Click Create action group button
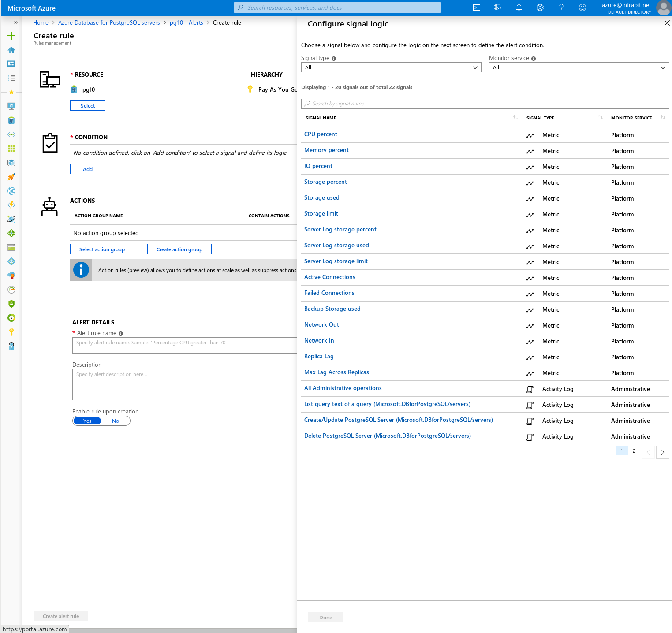The height and width of the screenshot is (633, 672). (179, 249)
